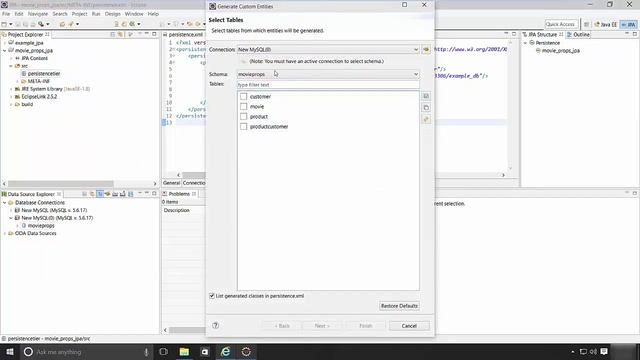Viewport: 640px width, 360px height.
Task: Check the productcustomer table checkbox
Action: (244, 127)
